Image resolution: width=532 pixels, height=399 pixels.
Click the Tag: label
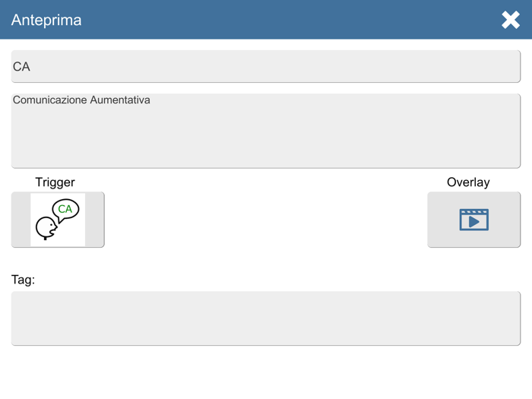(23, 280)
